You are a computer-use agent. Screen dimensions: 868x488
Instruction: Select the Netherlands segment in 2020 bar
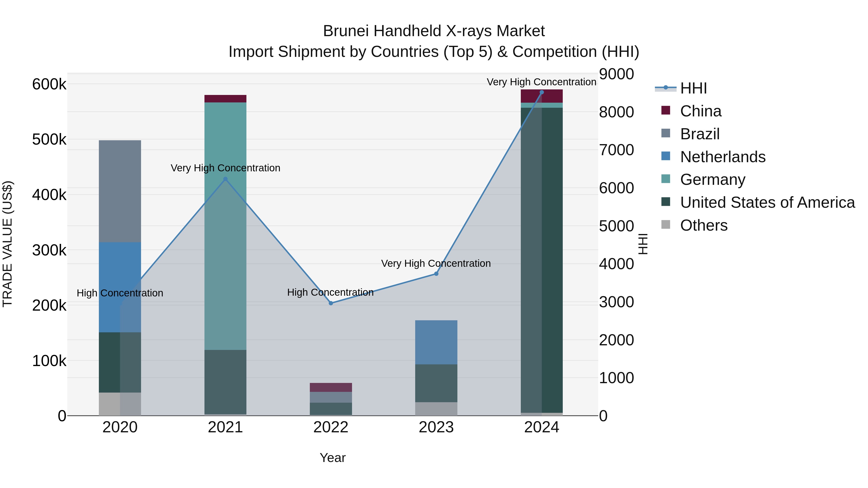coord(120,287)
